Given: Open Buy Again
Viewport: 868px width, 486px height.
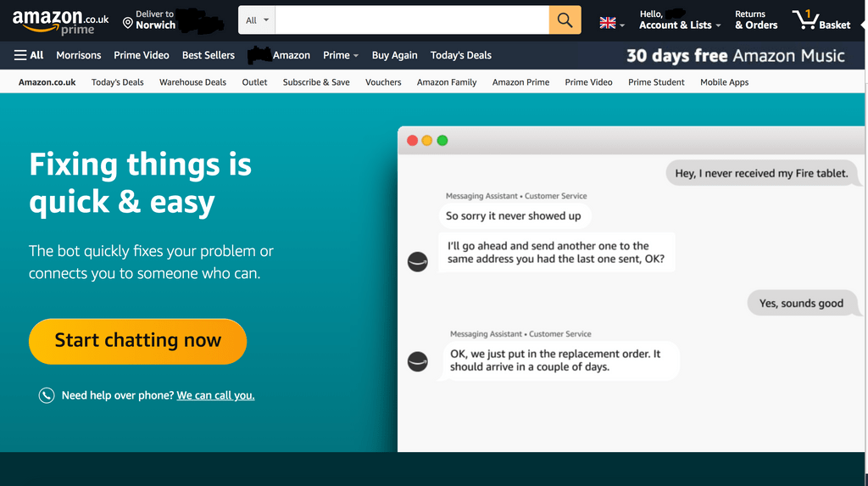Looking at the screenshot, I should click(395, 55).
